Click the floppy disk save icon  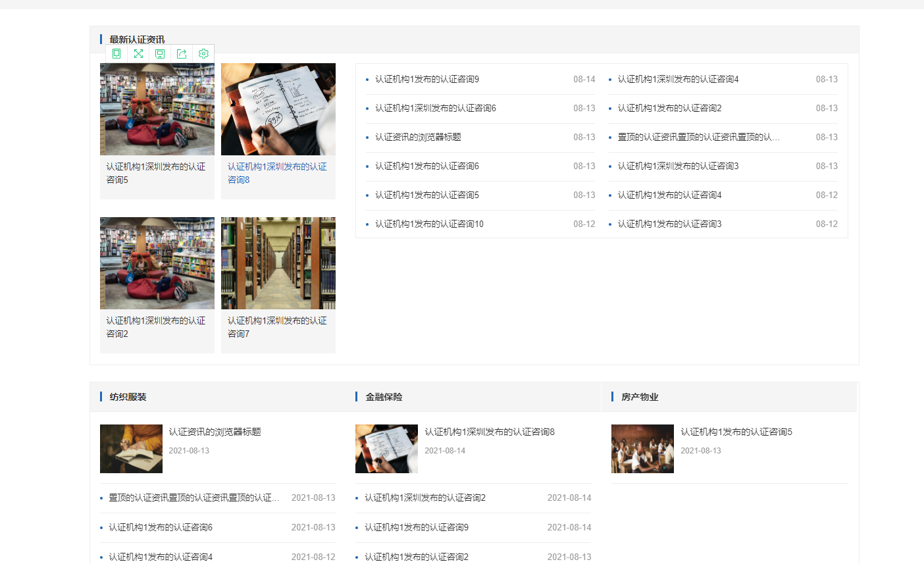pos(160,54)
